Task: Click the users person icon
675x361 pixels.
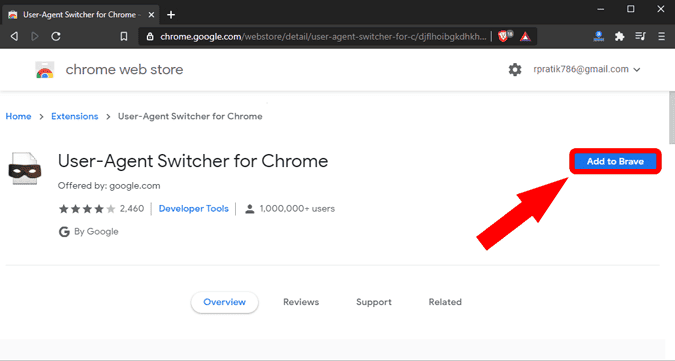Action: [249, 209]
